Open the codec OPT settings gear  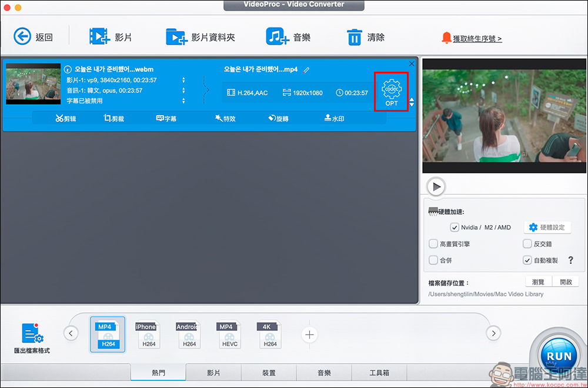click(391, 91)
